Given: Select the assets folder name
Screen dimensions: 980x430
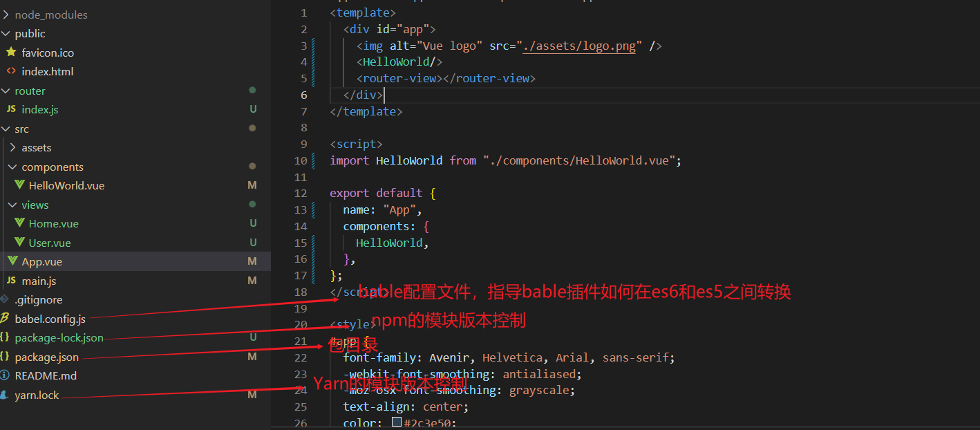Looking at the screenshot, I should click(37, 147).
